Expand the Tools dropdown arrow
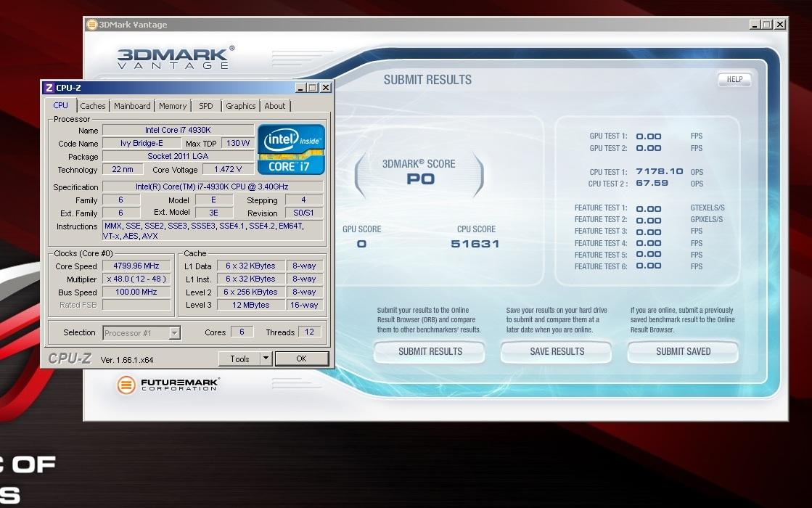This screenshot has height=508, width=812. pos(266,359)
